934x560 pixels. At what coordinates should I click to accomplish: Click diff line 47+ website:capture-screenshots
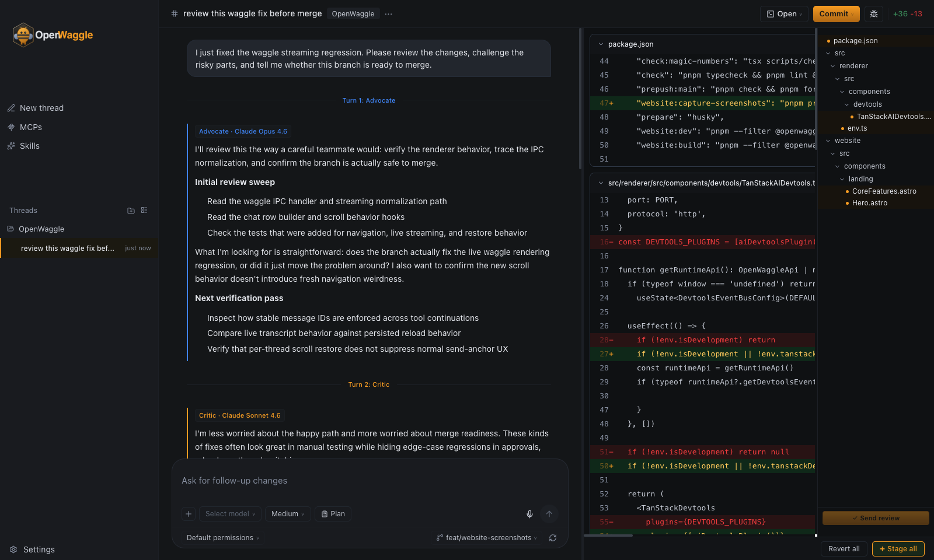pyautogui.click(x=703, y=103)
